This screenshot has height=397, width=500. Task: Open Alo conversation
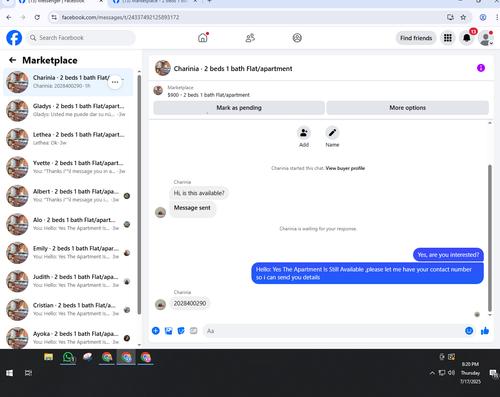pyautogui.click(x=68, y=224)
